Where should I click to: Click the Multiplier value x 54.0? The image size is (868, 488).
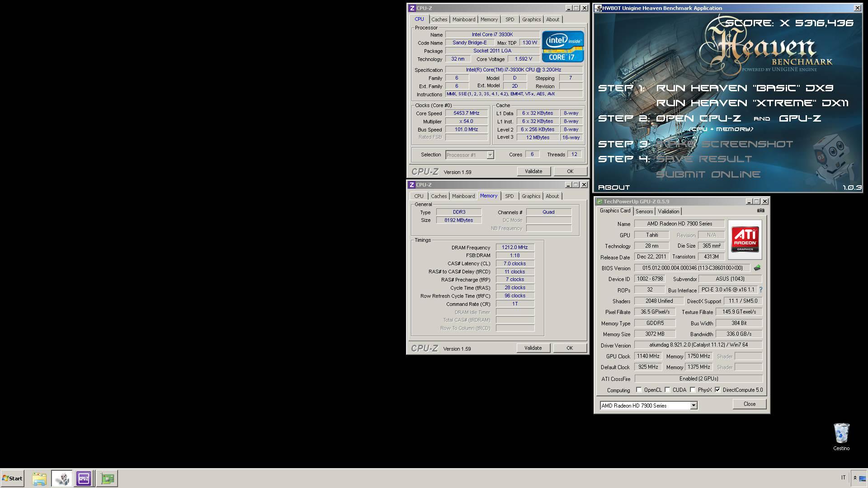467,122
